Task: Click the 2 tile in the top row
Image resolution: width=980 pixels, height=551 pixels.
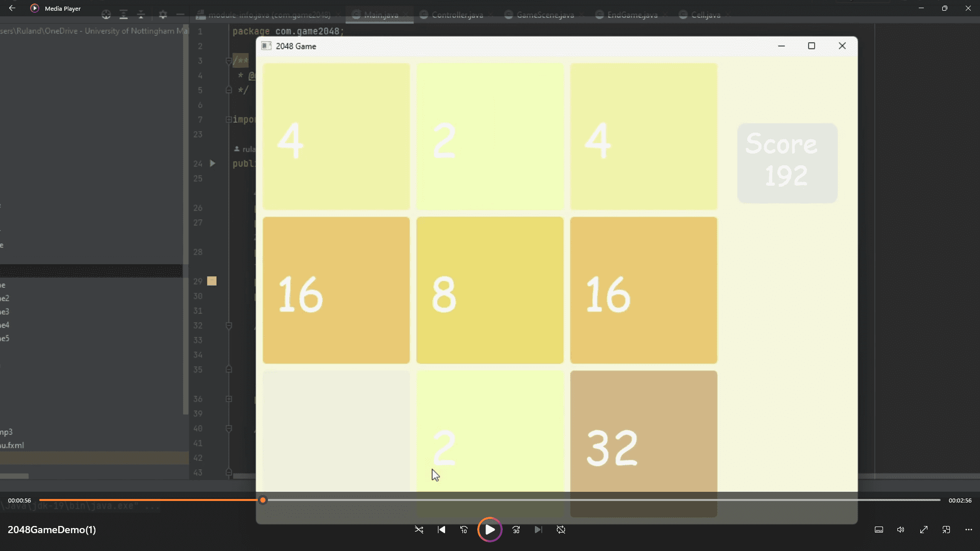Action: (x=489, y=136)
